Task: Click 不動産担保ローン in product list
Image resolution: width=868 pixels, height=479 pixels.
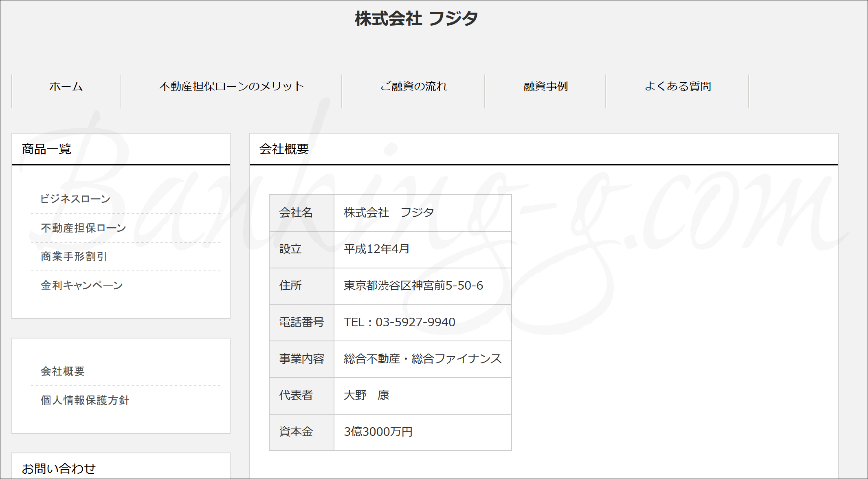Action: pos(84,228)
